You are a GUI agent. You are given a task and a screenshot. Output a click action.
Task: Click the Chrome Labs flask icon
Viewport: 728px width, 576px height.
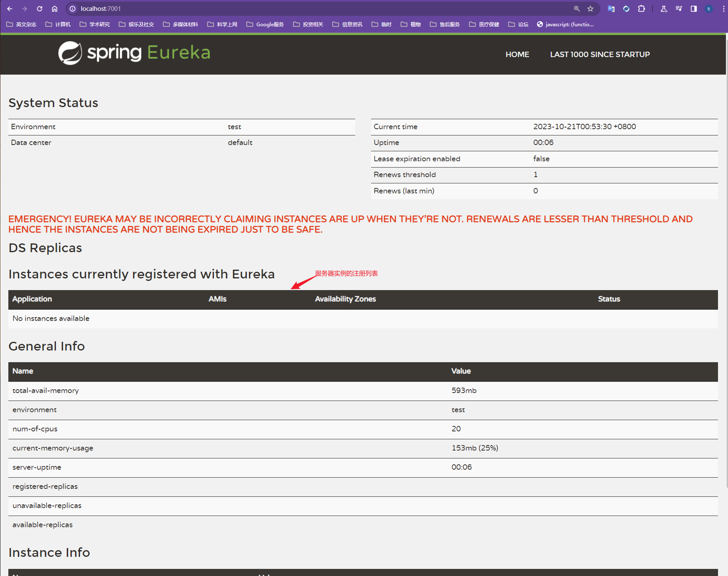point(664,9)
